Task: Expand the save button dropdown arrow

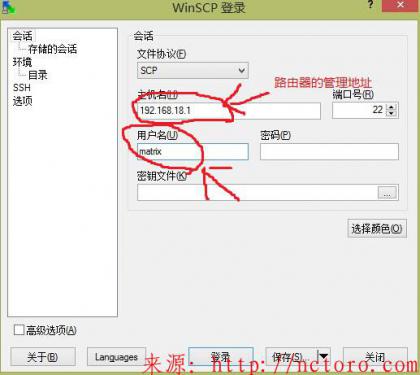Action: click(323, 357)
